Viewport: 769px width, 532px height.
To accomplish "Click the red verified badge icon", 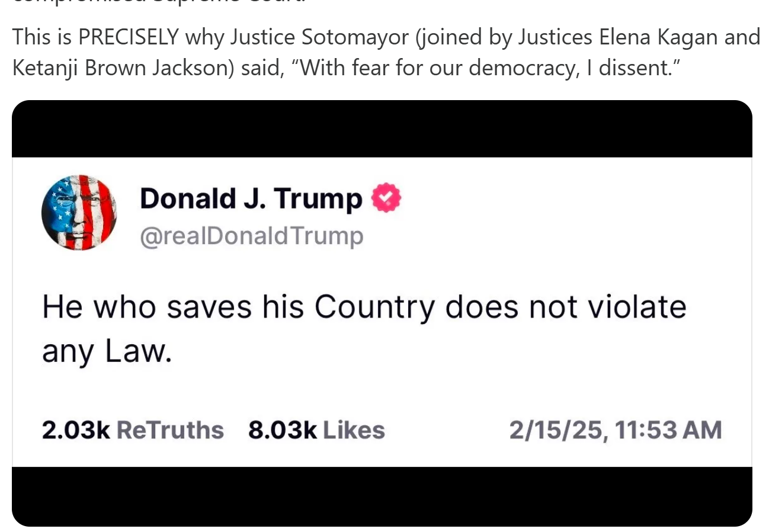I will [x=386, y=198].
